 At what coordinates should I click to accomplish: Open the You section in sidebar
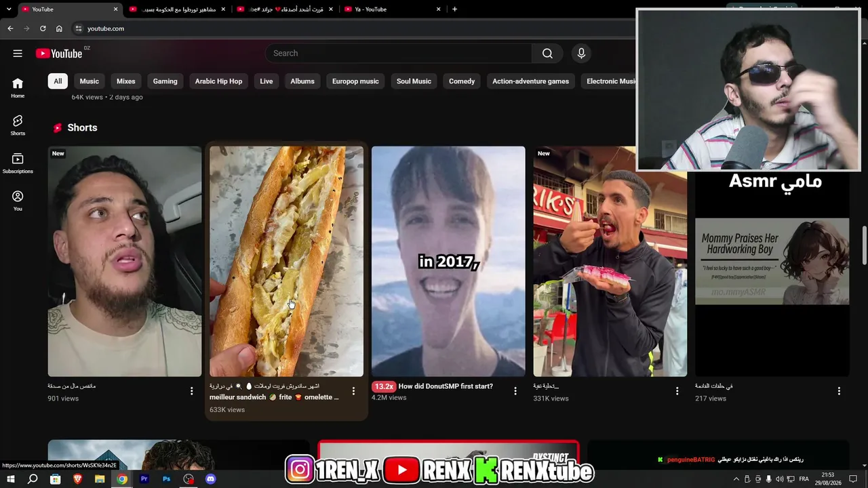click(x=18, y=201)
